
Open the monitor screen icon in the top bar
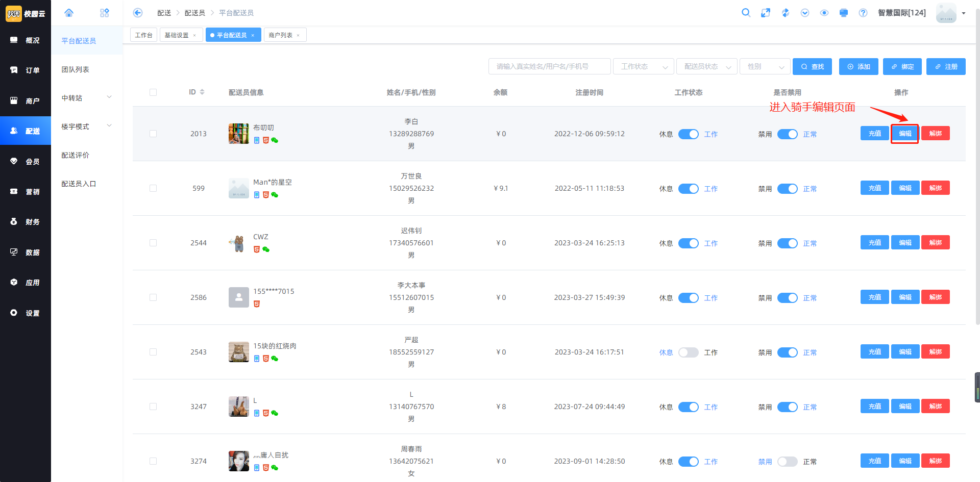844,13
